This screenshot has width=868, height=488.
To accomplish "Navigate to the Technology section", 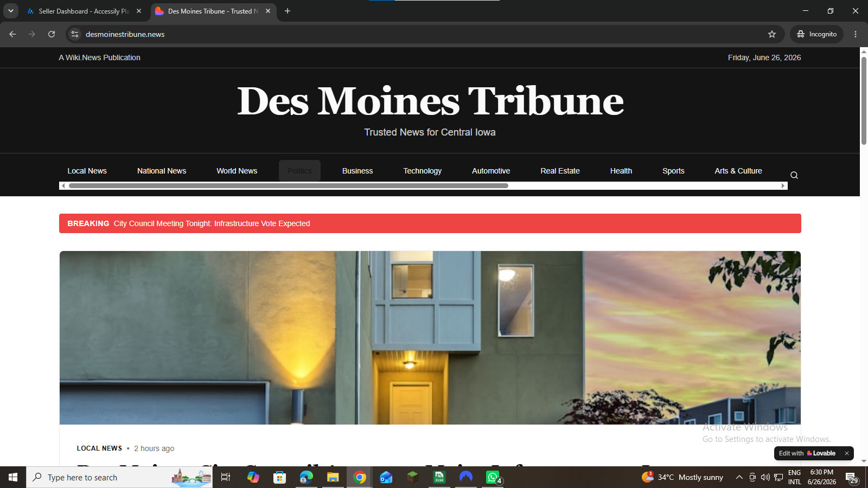I will [x=423, y=171].
